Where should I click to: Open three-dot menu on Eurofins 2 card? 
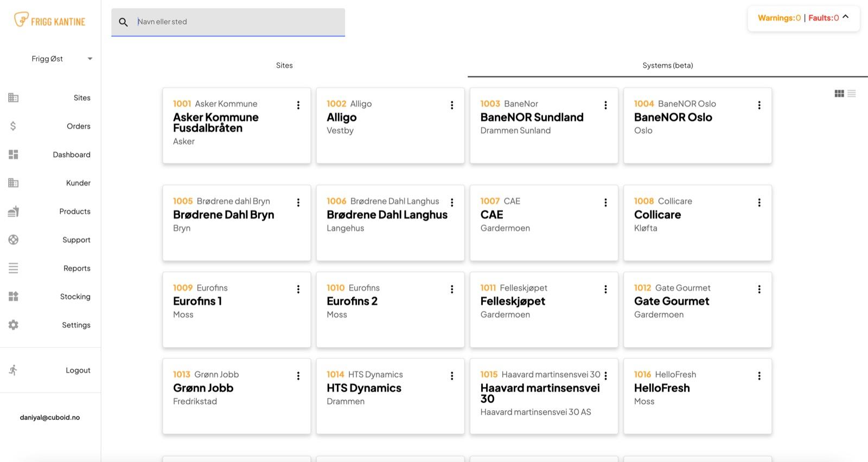pyautogui.click(x=452, y=290)
